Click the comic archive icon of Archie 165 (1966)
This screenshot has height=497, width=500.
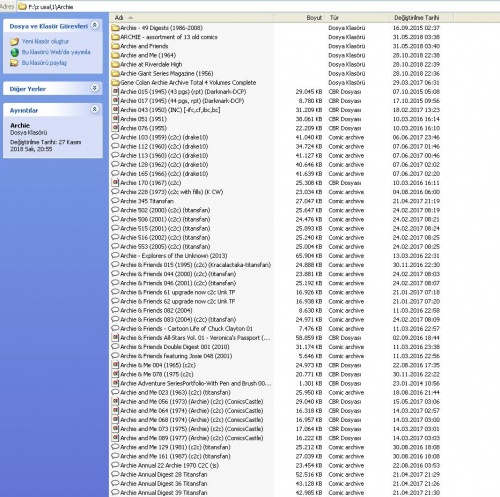click(x=115, y=174)
